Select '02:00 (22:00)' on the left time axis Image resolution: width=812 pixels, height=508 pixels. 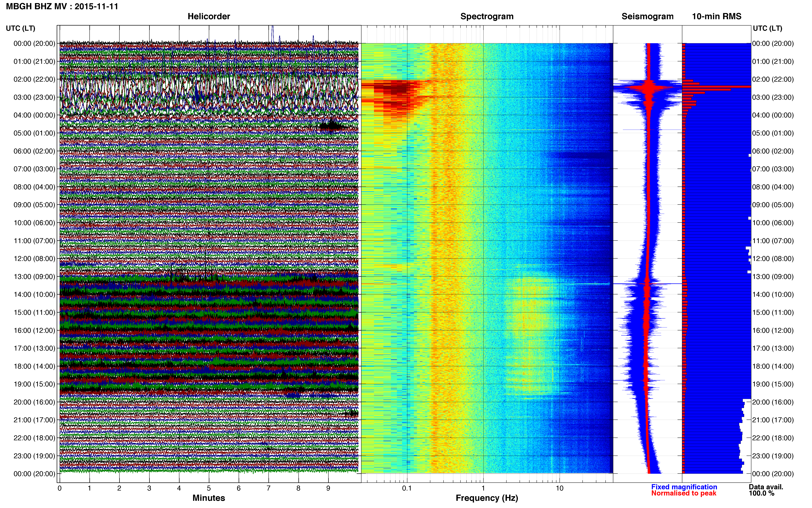[x=34, y=79]
